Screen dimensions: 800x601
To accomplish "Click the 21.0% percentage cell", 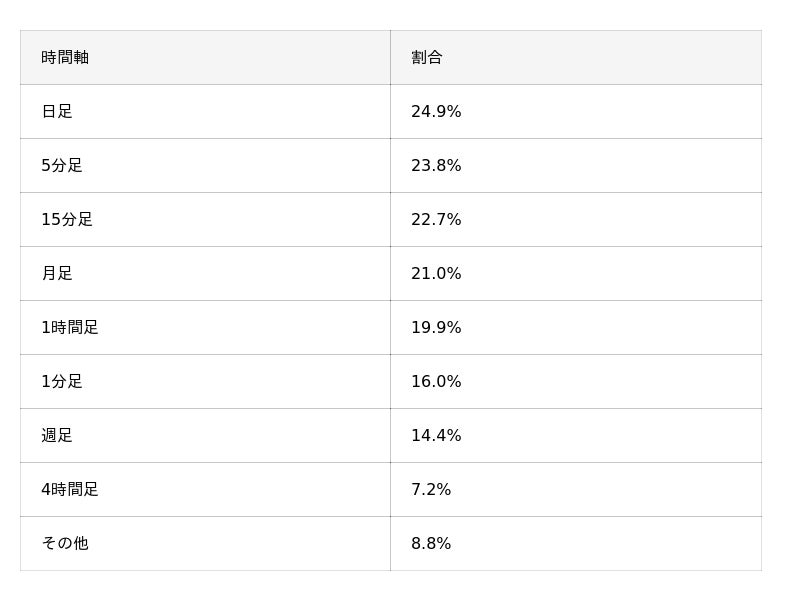I will [436, 274].
